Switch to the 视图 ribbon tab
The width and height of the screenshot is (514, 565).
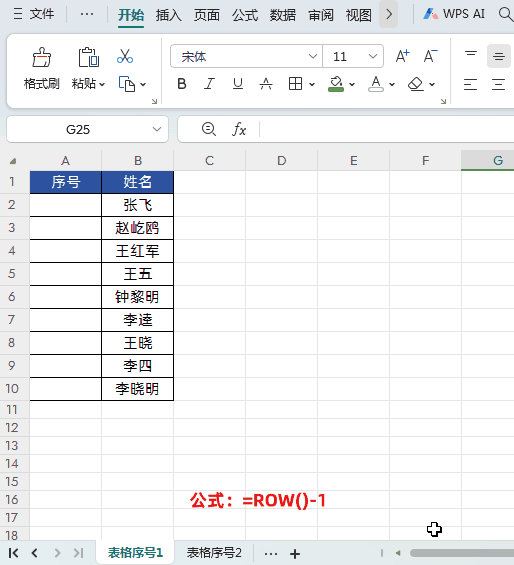(x=359, y=15)
